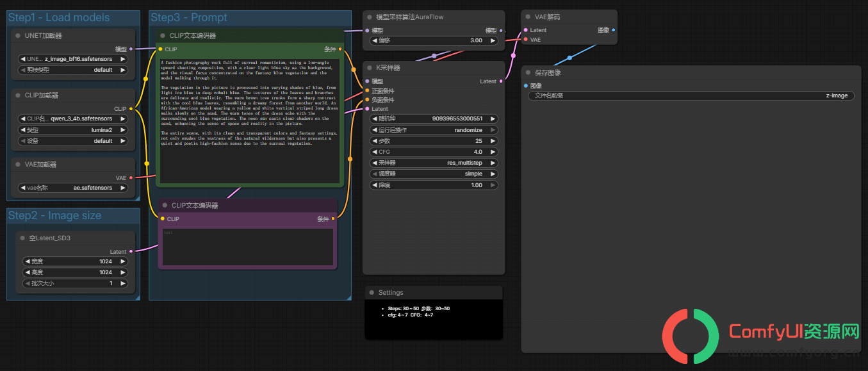Collapse the VAE解码 node via its header dot
The width and height of the screenshot is (868, 371).
point(528,17)
